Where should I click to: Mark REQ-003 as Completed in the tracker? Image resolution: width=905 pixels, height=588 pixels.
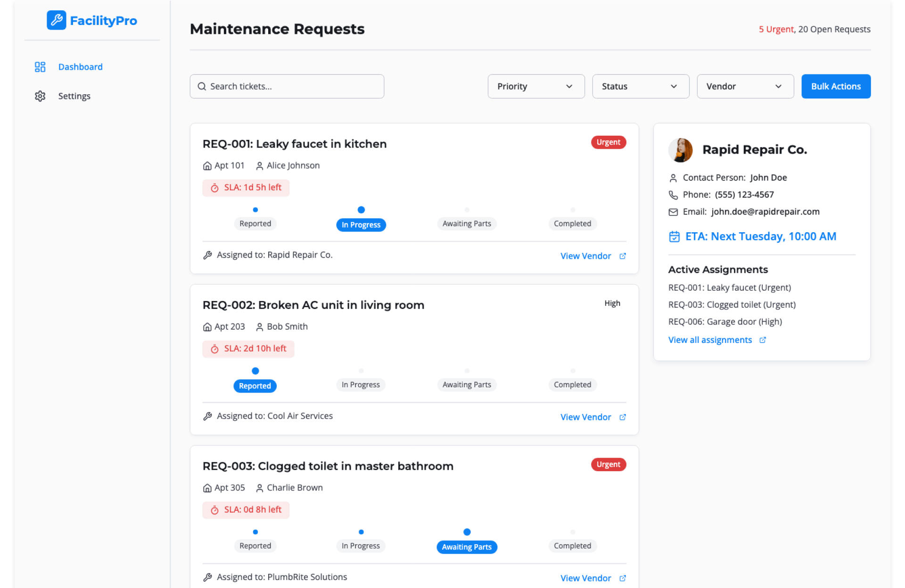[572, 546]
